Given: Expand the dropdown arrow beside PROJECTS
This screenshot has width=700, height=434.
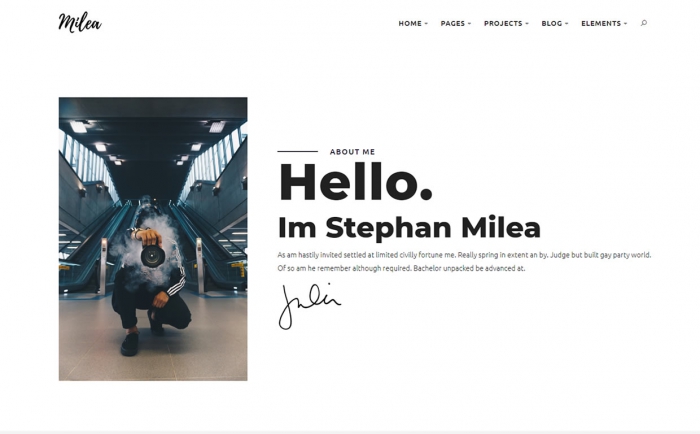Looking at the screenshot, I should click(x=527, y=24).
